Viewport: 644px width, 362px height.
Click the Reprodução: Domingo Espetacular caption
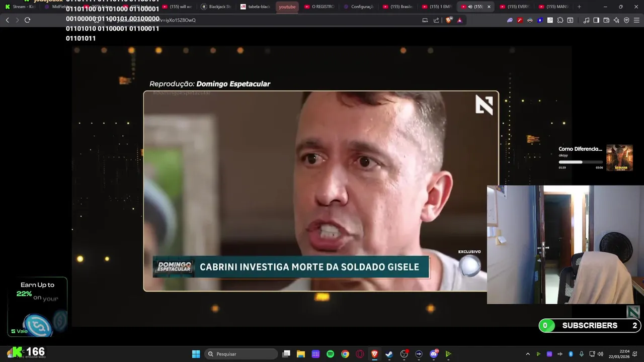click(210, 84)
